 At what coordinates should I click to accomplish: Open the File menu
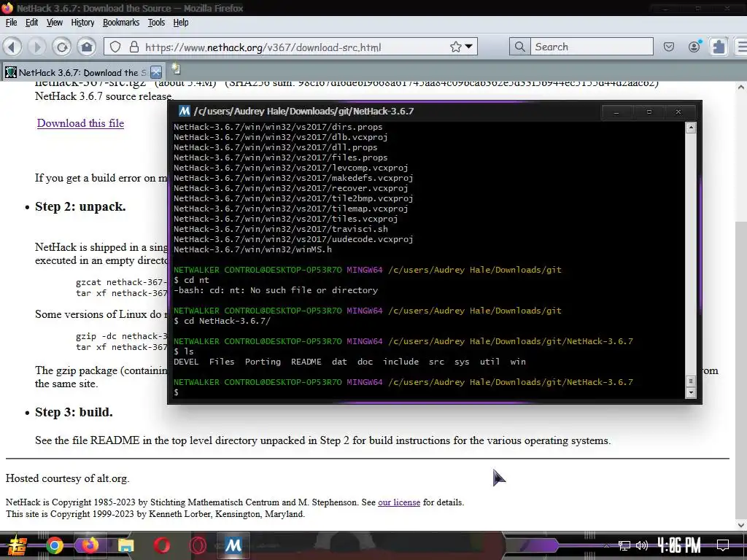click(x=11, y=23)
